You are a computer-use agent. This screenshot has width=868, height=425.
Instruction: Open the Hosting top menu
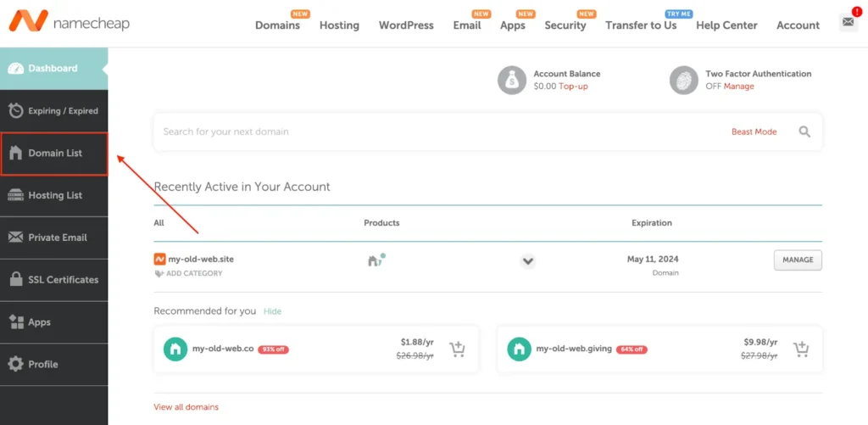[339, 25]
